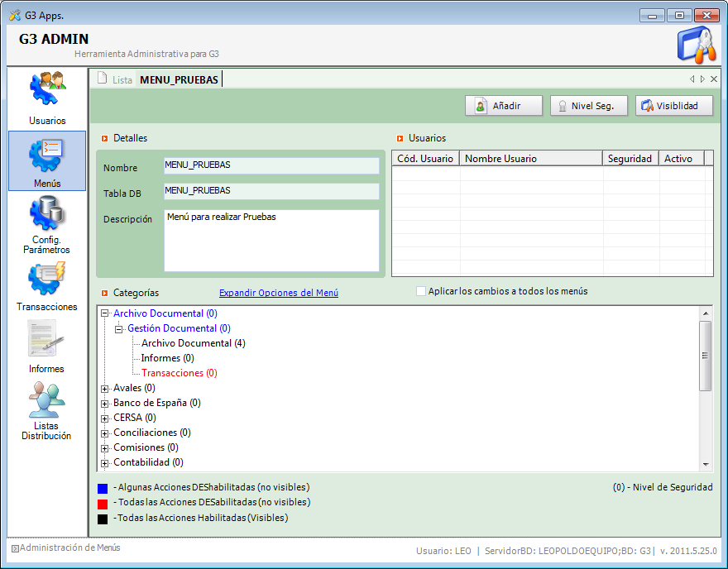Collapse the Gestión Documental node
The width and height of the screenshot is (728, 569).
pyautogui.click(x=118, y=329)
